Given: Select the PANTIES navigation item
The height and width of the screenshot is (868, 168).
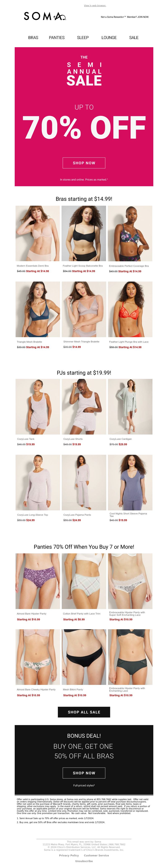Looking at the screenshot, I should 57,38.
